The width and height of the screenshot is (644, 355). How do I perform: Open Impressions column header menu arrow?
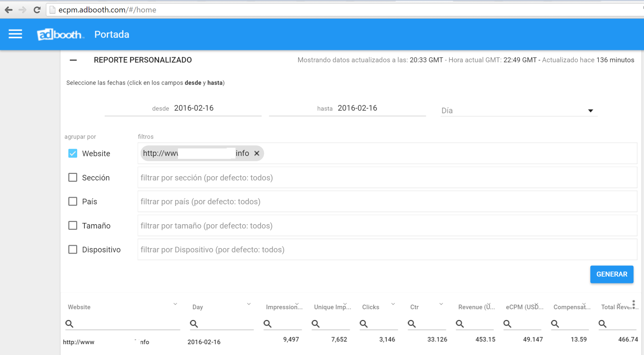pyautogui.click(x=297, y=304)
